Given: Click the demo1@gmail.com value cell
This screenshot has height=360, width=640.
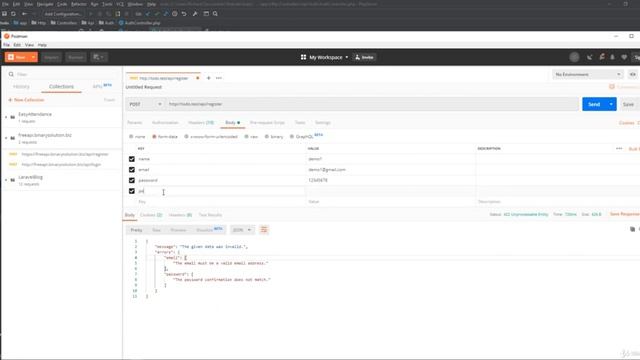Looking at the screenshot, I should point(391,169).
